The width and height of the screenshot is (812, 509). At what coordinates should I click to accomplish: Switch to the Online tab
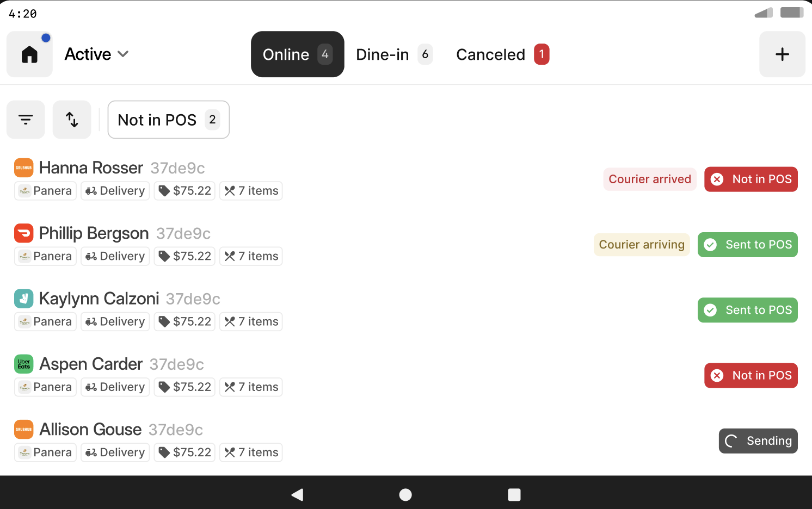click(297, 54)
